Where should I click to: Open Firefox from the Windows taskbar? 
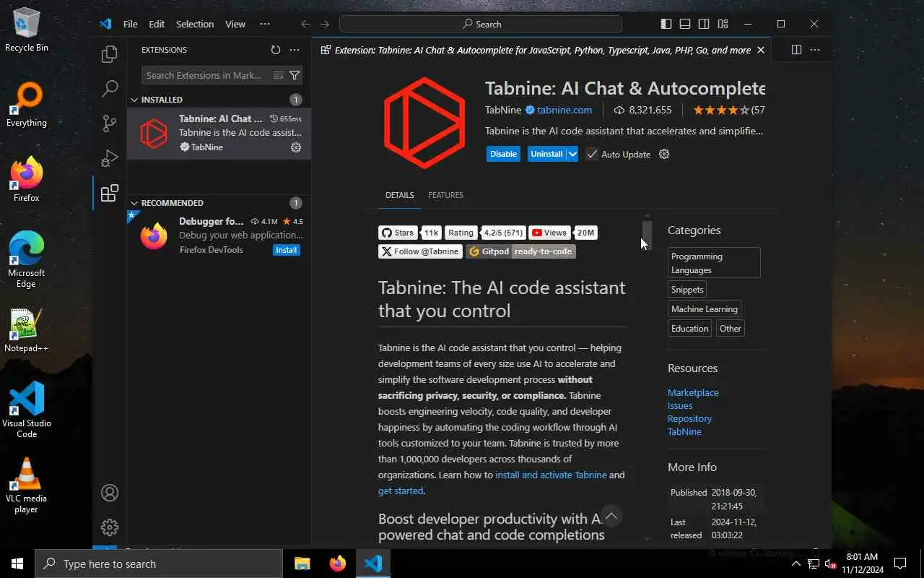[x=337, y=564]
